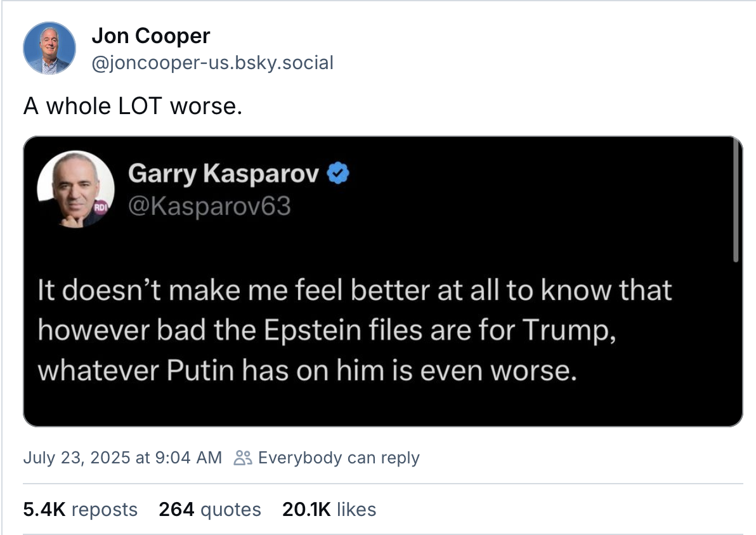Click the post text A whole LOT worse
The width and height of the screenshot is (756, 535).
(133, 106)
